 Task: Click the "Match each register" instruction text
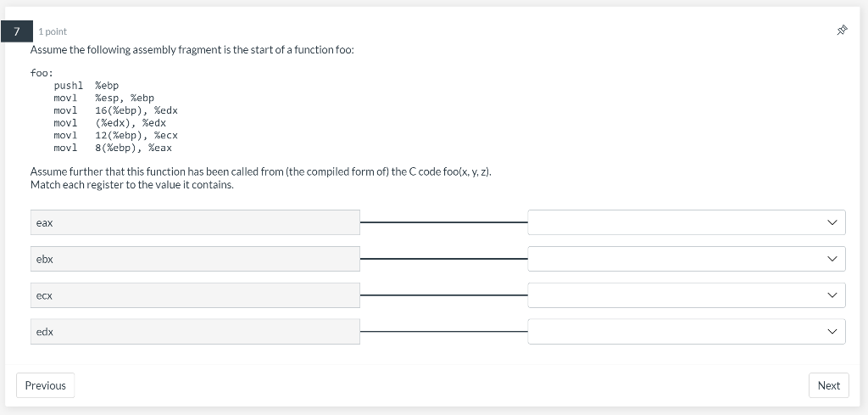[131, 184]
